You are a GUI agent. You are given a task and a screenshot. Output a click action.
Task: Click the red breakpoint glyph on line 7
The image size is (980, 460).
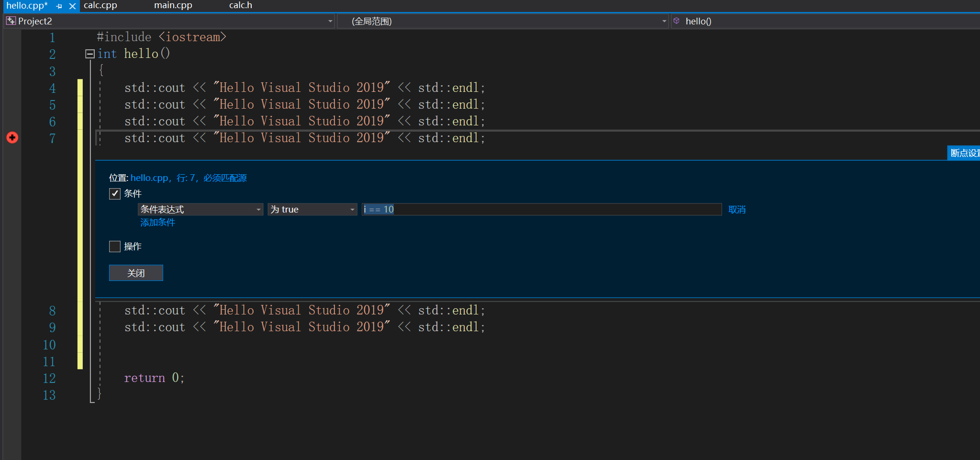coord(12,138)
